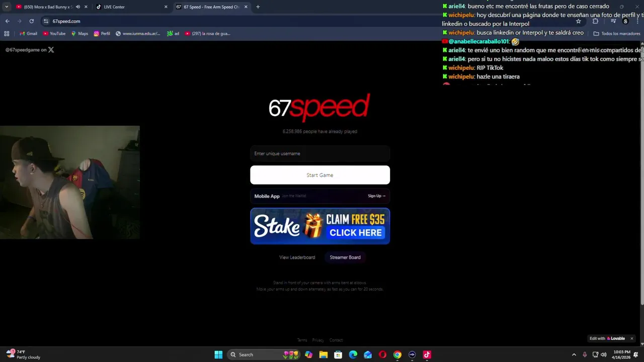Open View Leaderboard
The width and height of the screenshot is (644, 362).
point(297,257)
